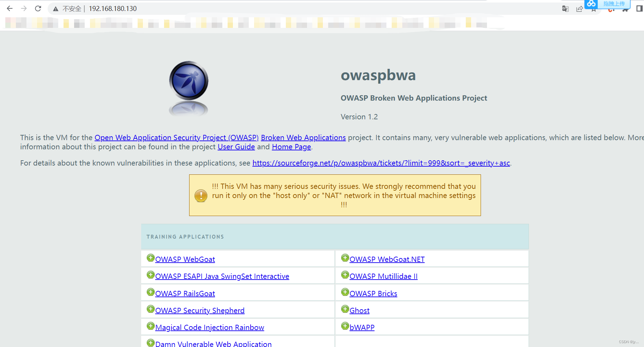Image resolution: width=644 pixels, height=347 pixels.
Task: Expand plus icon beside OWASP Bricks
Action: [x=345, y=292]
